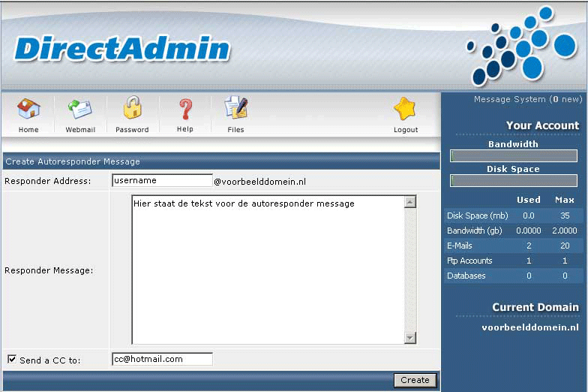Click the Password text label
Screen dimensions: 588x392
[132, 129]
